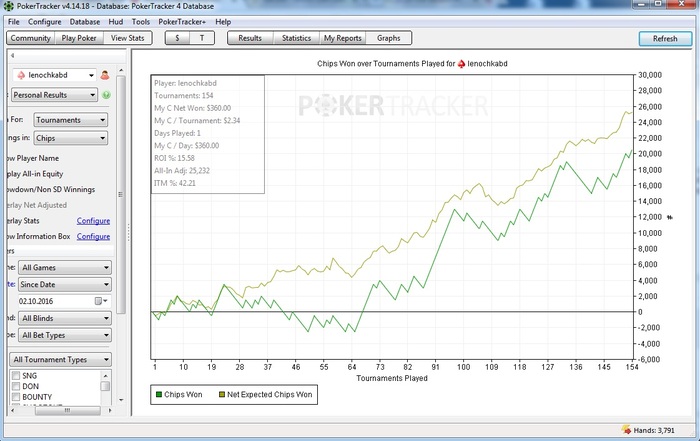Click scroll-up arrow of the sidebar
The image size is (700, 441).
[x=121, y=71]
